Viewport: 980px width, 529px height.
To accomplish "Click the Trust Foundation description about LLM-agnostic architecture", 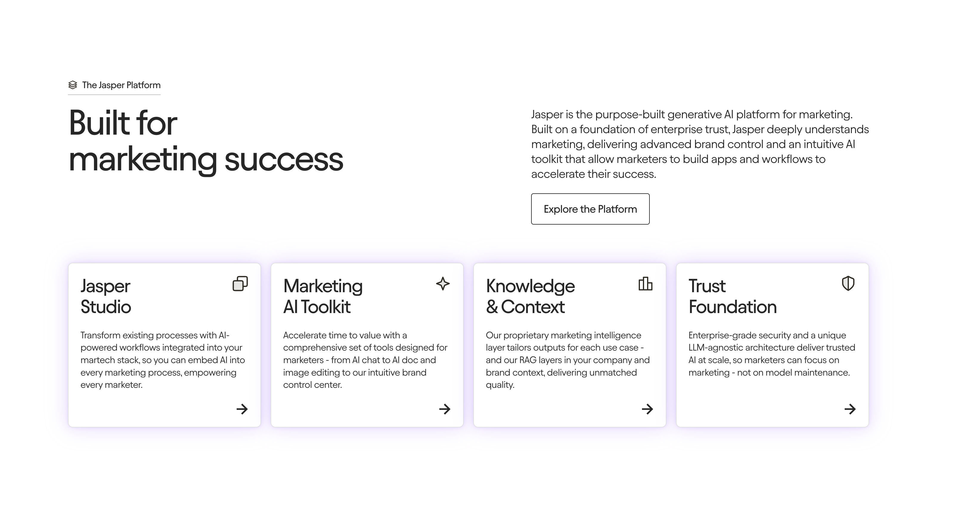I will click(772, 354).
